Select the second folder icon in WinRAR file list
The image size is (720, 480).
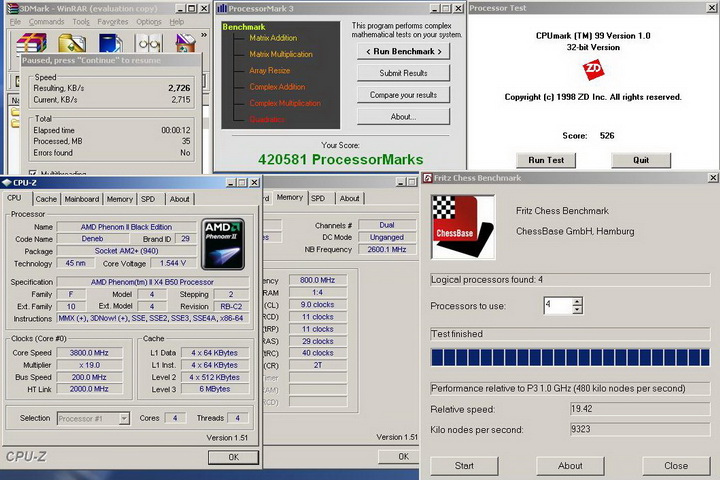(x=15, y=123)
